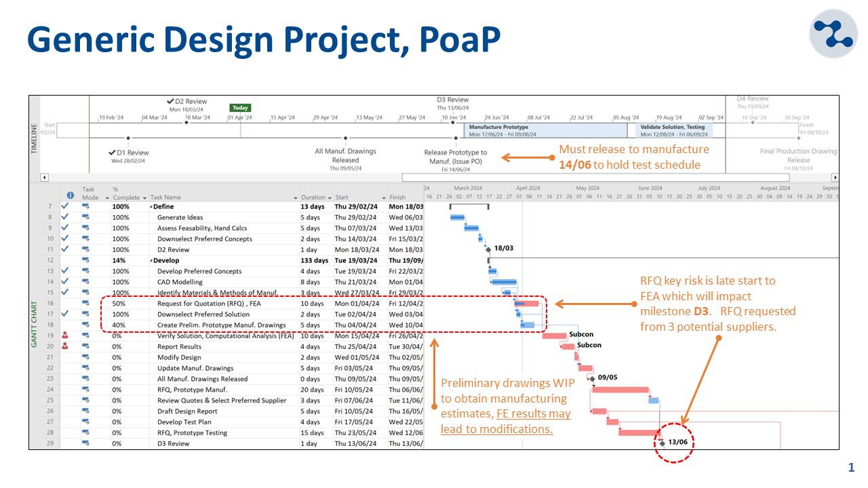This screenshot has height=488, width=868.
Task: Click the Today marker on the timeline
Action: coord(240,108)
